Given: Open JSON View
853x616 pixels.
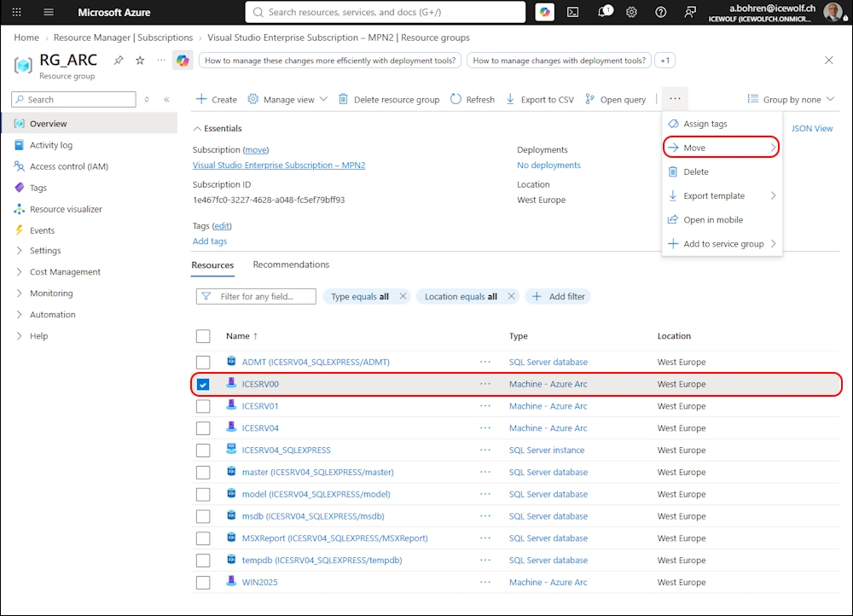Looking at the screenshot, I should [812, 129].
